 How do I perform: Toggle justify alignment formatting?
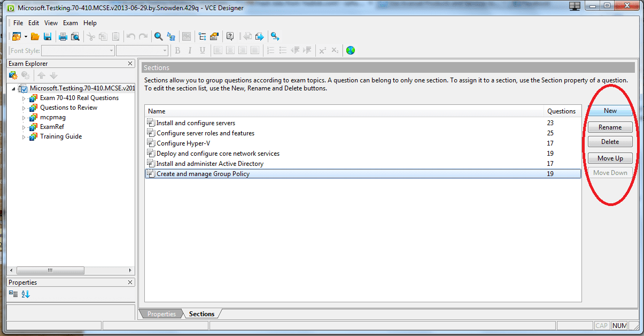[255, 50]
